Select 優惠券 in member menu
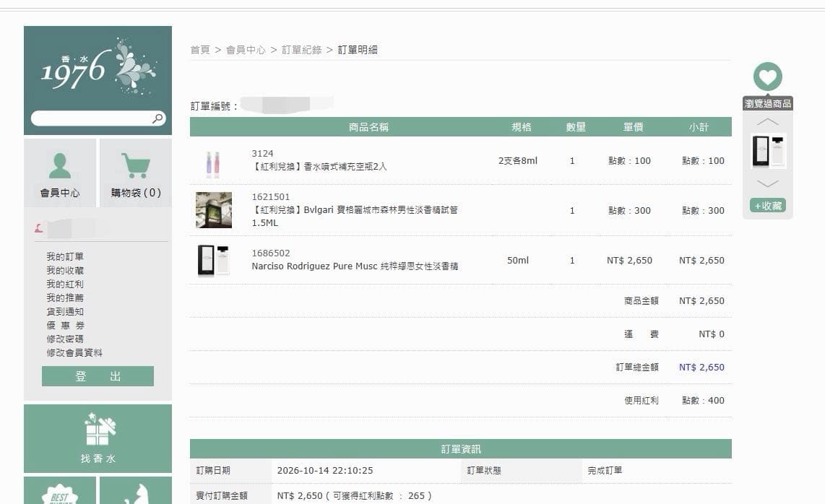This screenshot has width=825, height=504. point(65,325)
